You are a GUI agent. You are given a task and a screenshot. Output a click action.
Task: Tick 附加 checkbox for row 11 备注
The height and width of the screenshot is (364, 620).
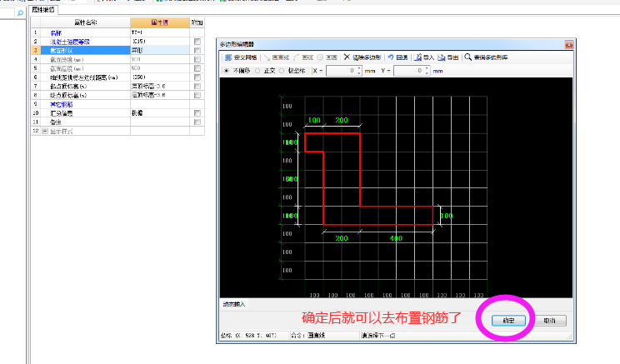tap(197, 122)
